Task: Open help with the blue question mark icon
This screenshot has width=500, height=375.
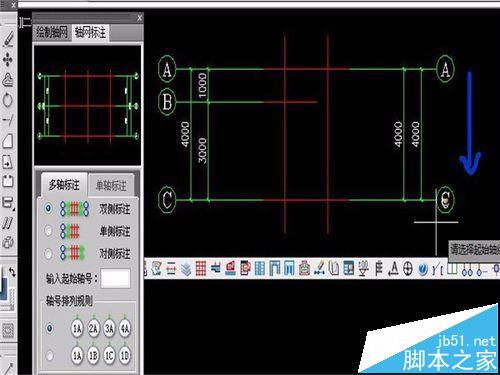Action: click(x=423, y=269)
